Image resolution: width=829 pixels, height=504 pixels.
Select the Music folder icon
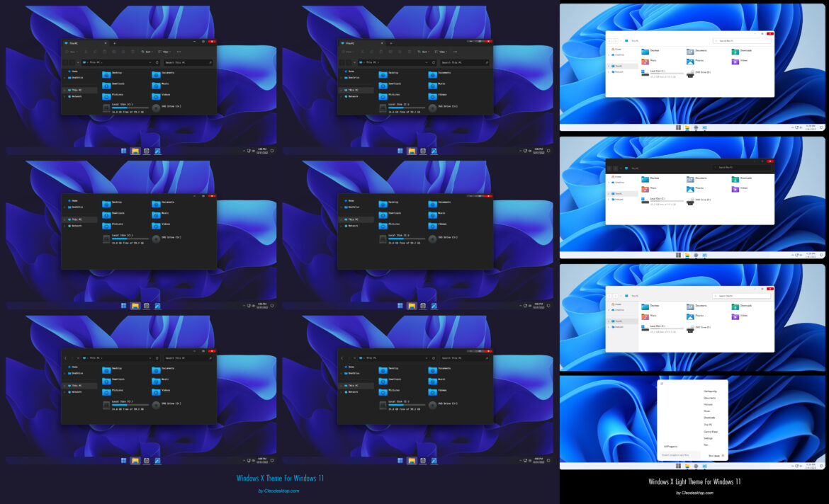tap(156, 86)
